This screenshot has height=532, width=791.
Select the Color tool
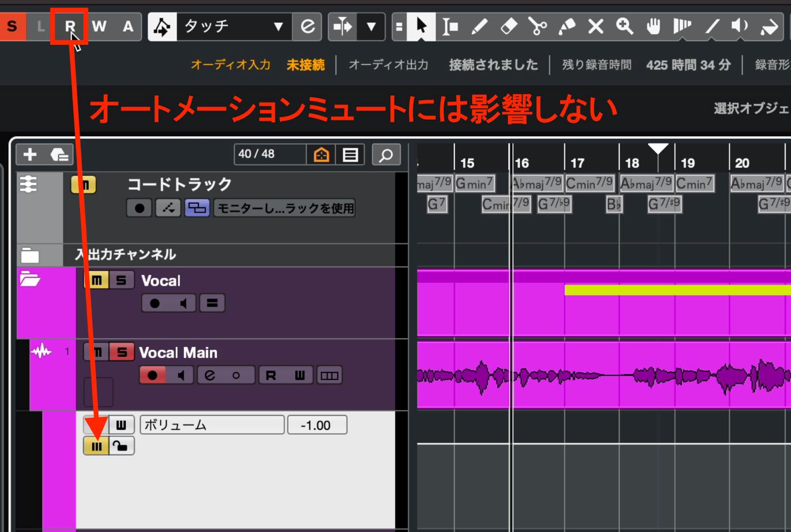click(770, 26)
